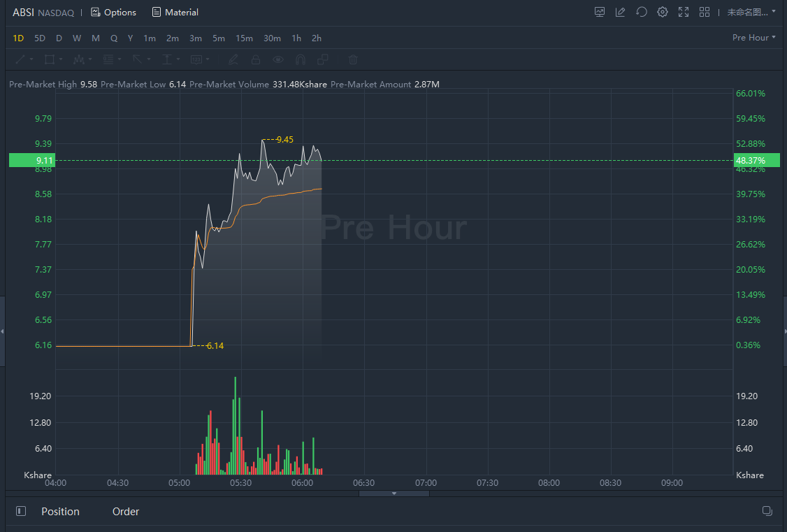Image resolution: width=787 pixels, height=532 pixels.
Task: Click the 48.37% change tag
Action: [x=757, y=160]
